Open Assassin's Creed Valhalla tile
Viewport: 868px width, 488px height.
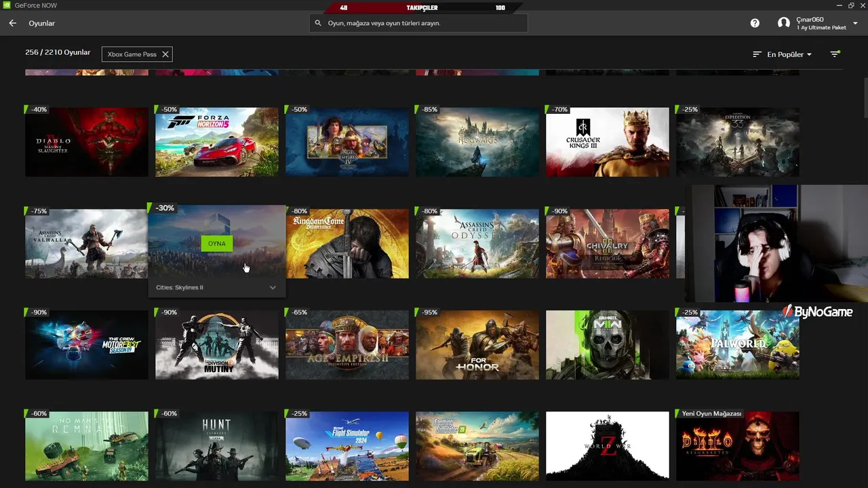[x=87, y=243]
